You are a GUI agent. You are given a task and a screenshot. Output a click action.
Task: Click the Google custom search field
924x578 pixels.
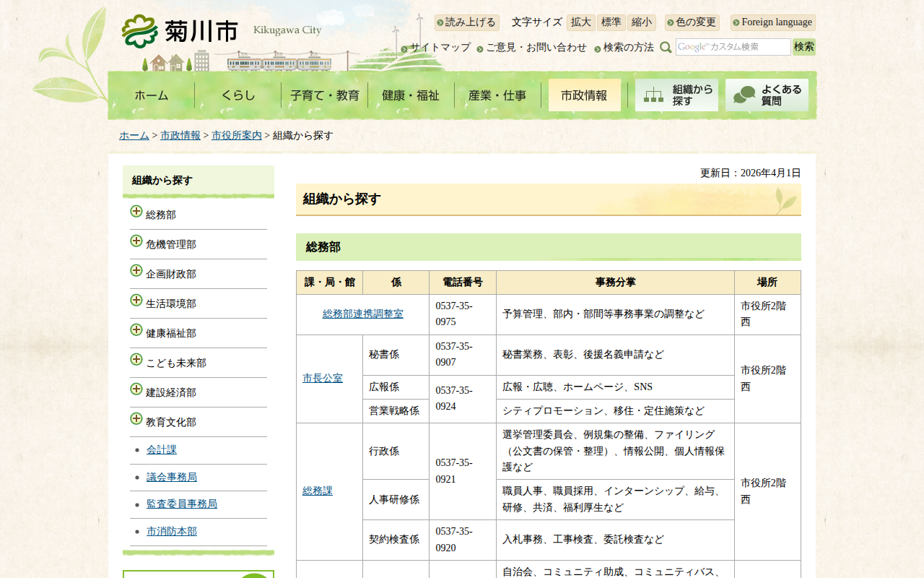tap(733, 47)
